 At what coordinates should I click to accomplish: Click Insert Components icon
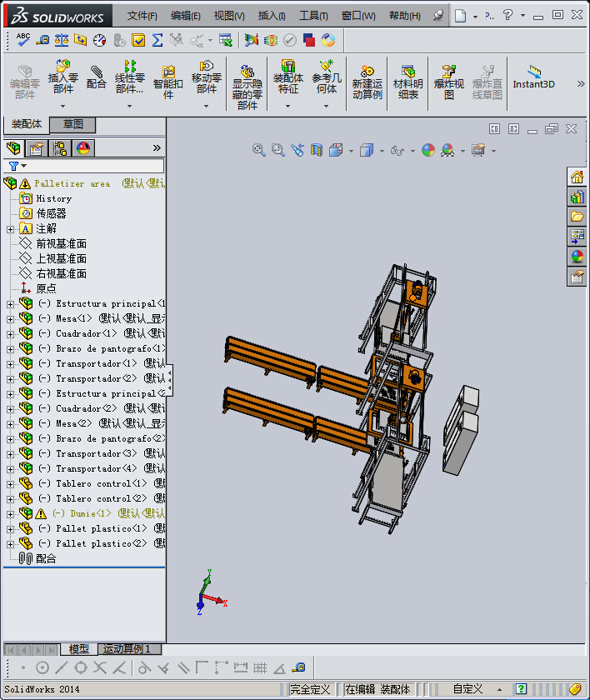click(x=63, y=77)
